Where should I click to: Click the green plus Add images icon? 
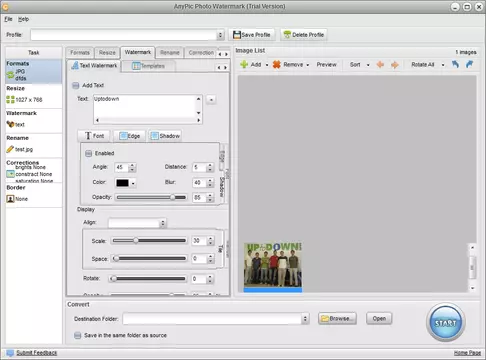[x=244, y=64]
